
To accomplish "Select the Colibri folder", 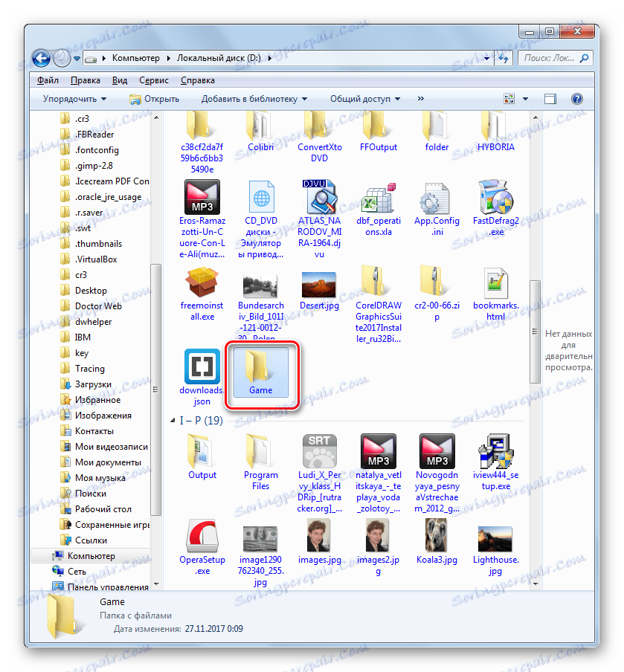I will [x=261, y=132].
